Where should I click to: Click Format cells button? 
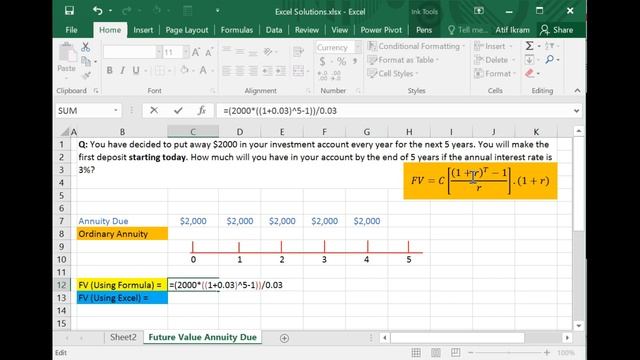[x=495, y=73]
